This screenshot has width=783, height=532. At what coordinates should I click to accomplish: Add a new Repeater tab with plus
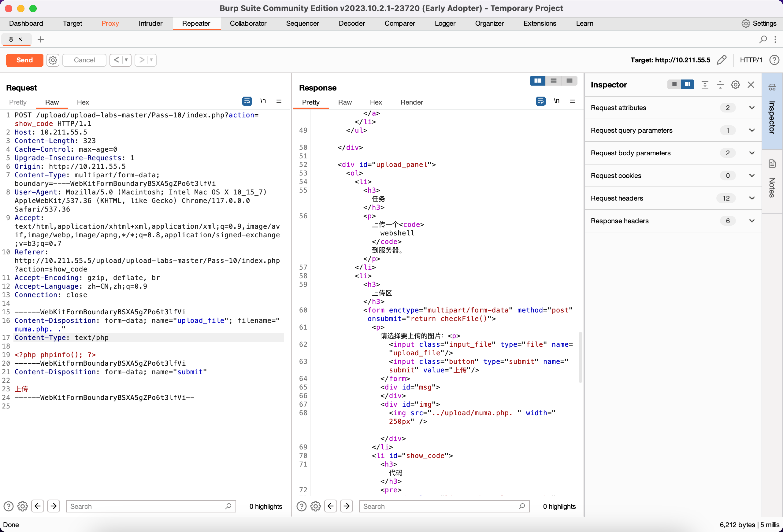[41, 39]
